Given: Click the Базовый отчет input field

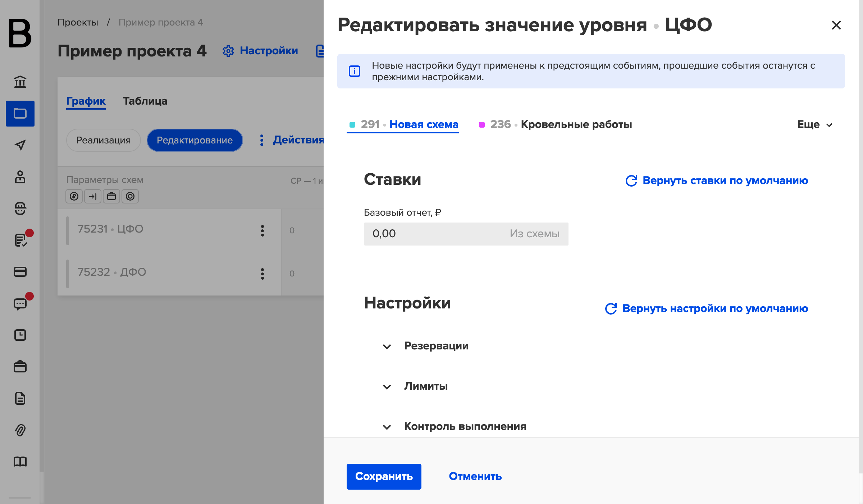Looking at the screenshot, I should tap(466, 234).
